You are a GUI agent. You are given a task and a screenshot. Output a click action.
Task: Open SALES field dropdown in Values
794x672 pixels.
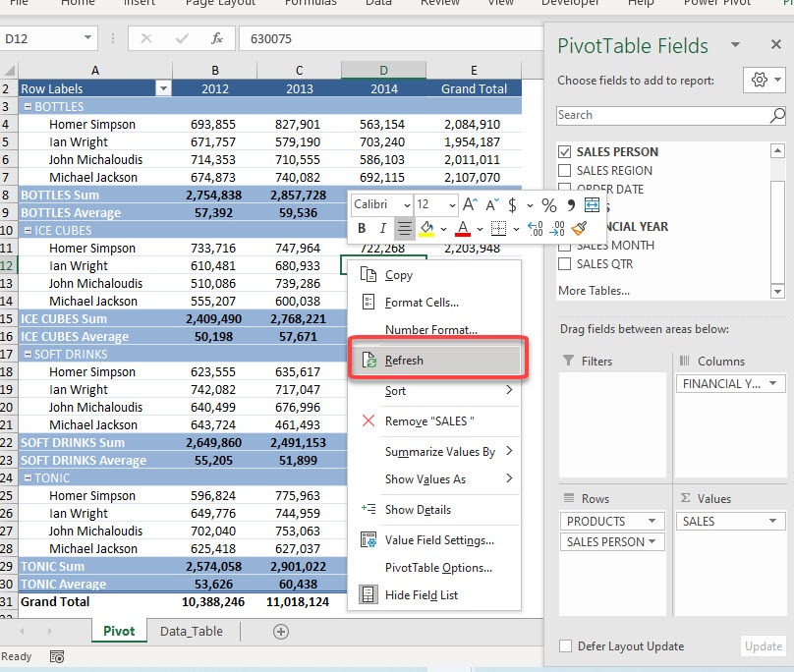coord(772,521)
